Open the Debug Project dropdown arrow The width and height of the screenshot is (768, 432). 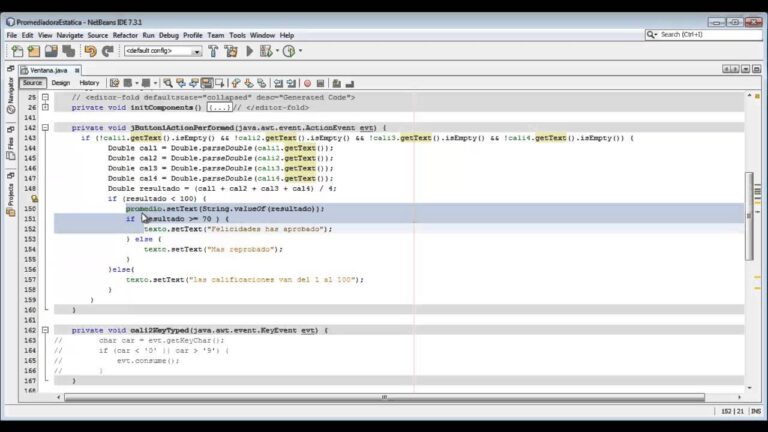(x=277, y=50)
